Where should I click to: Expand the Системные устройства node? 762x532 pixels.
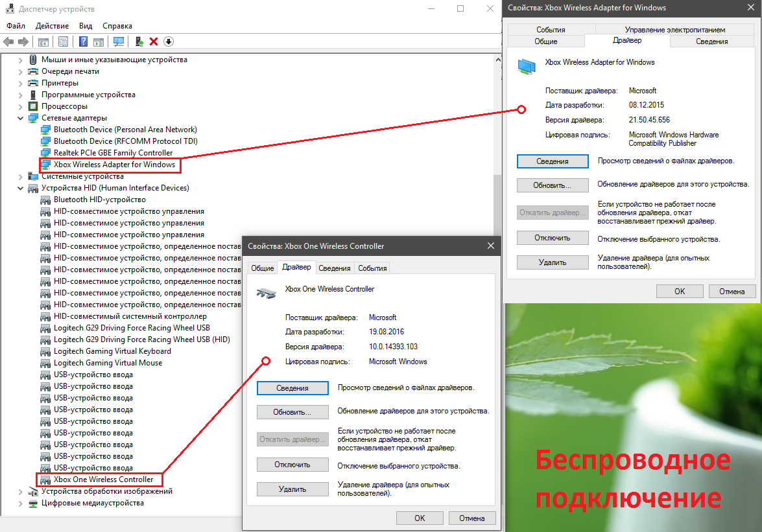coord(20,177)
